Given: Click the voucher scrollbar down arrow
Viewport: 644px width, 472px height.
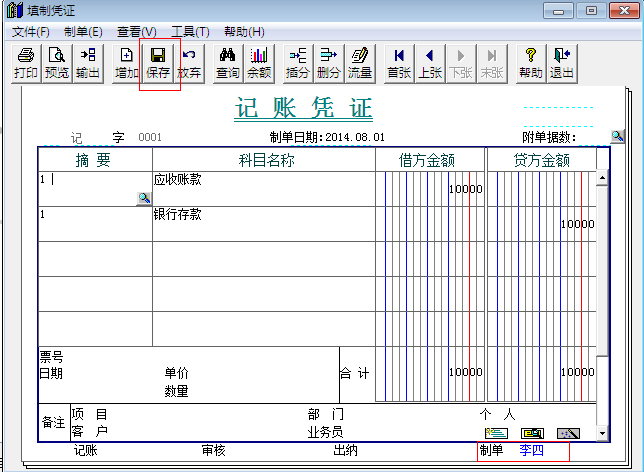Looking at the screenshot, I should (602, 433).
